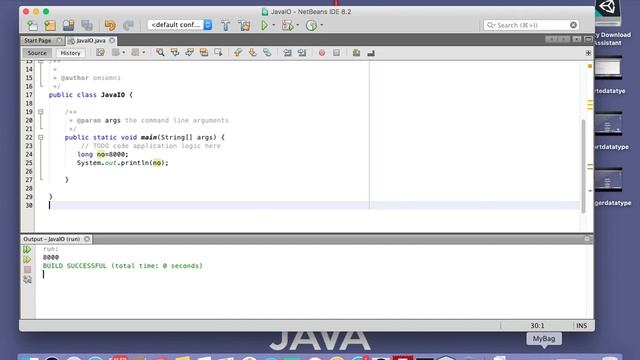Viewport: 640px width, 360px height.
Task: Click the Stop icon in the Output panel
Action: pos(27,270)
